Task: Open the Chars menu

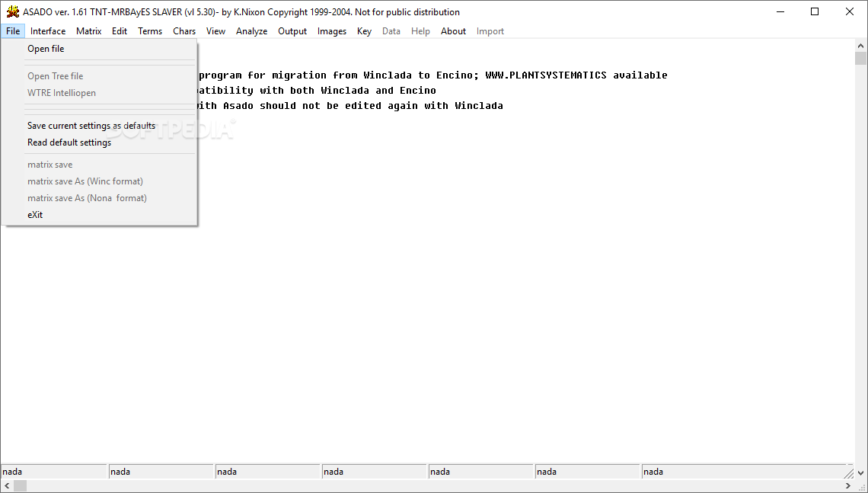Action: (x=184, y=31)
